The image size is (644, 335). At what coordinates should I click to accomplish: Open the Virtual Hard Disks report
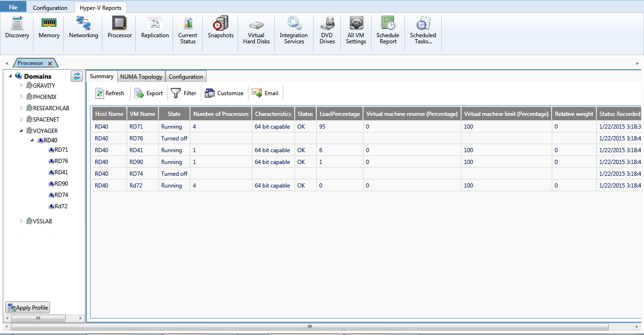pos(256,32)
